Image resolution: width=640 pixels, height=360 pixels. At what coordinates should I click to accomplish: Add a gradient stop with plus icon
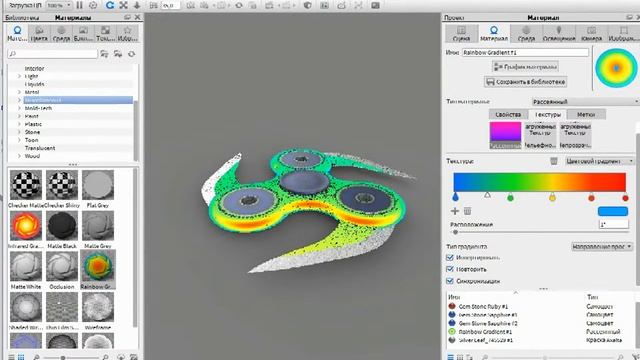[455, 211]
